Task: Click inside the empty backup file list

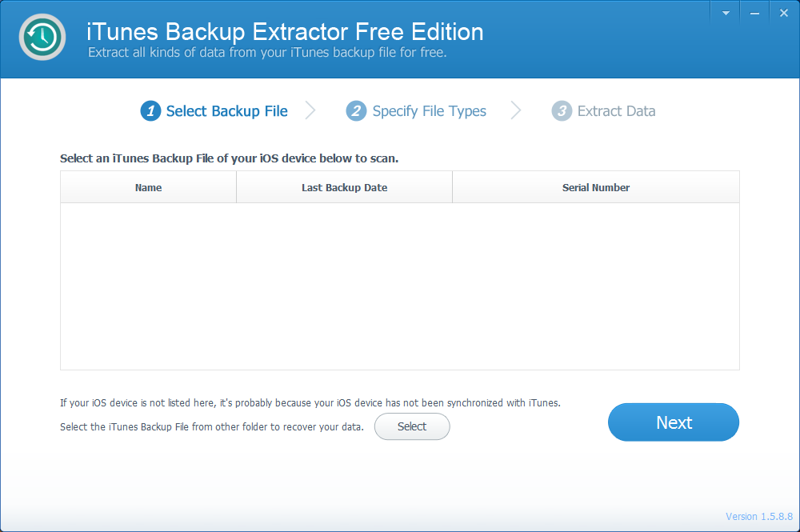Action: click(x=400, y=285)
